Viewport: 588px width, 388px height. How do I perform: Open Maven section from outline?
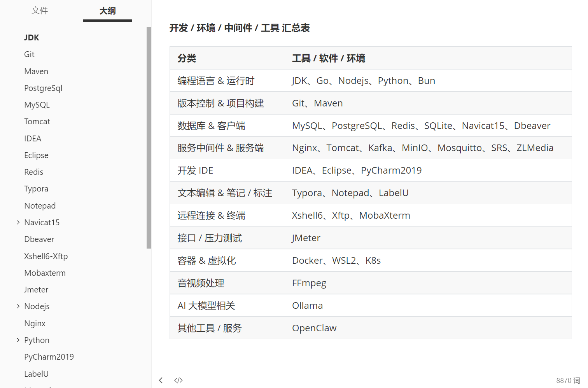click(36, 71)
